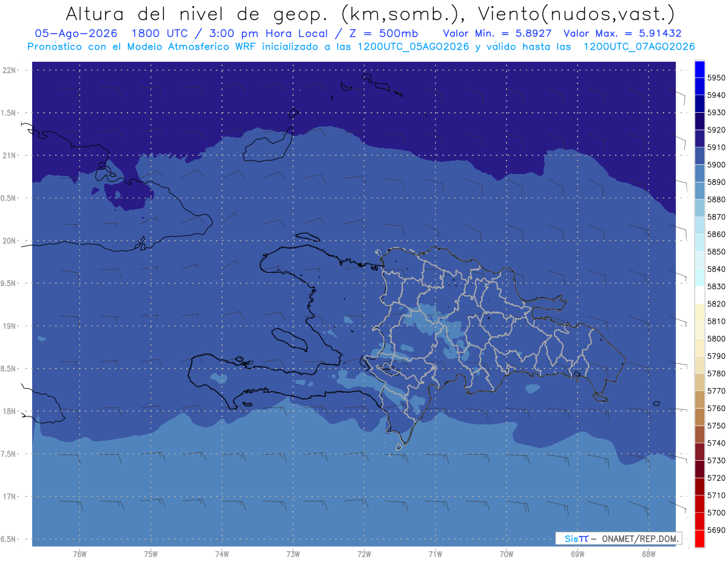728x562 pixels.
Task: Click the map title 'Altura del nivel de geop.'
Action: click(197, 13)
